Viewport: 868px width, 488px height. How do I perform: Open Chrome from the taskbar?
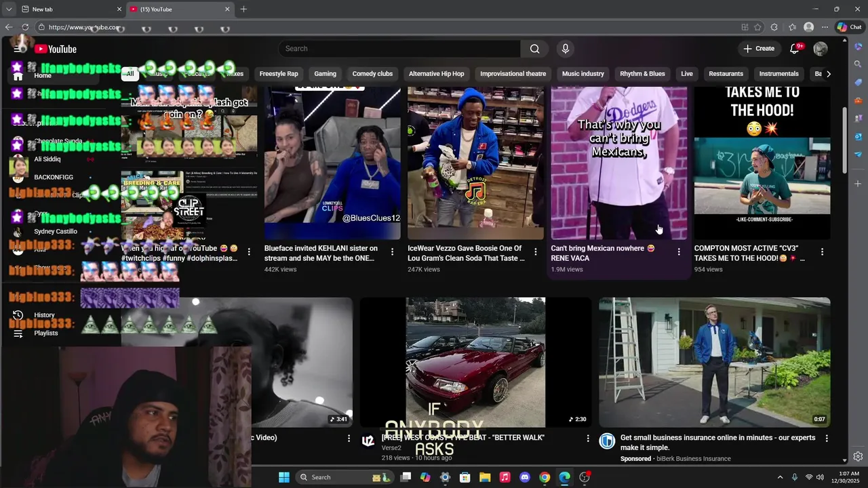click(545, 477)
